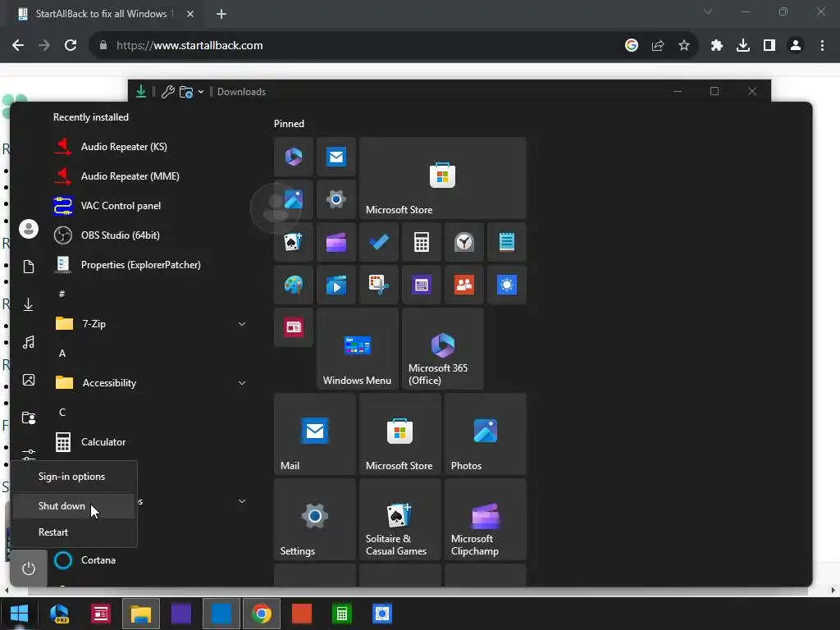Open the small Mail pinned tile
Viewport: 840px width, 630px height.
[x=336, y=157]
